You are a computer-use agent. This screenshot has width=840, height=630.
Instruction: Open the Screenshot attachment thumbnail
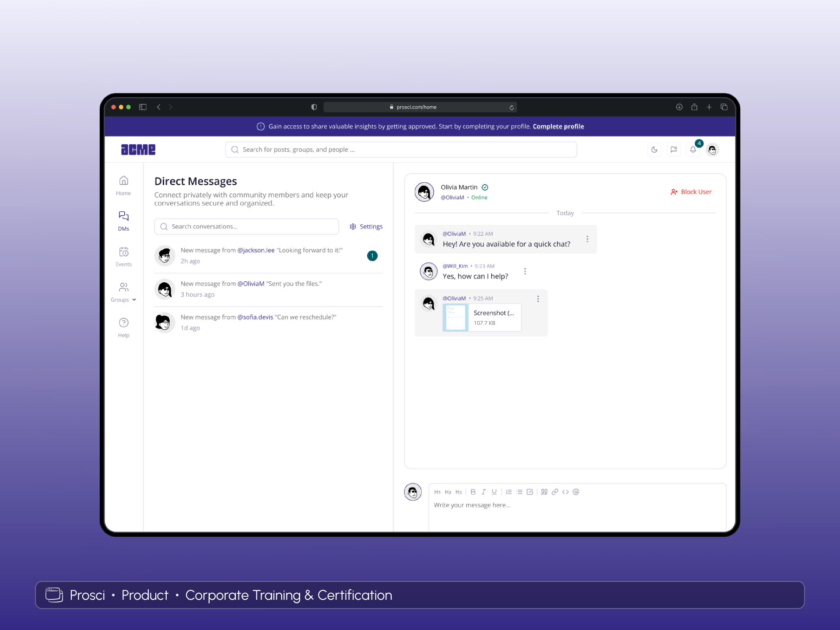[455, 318]
